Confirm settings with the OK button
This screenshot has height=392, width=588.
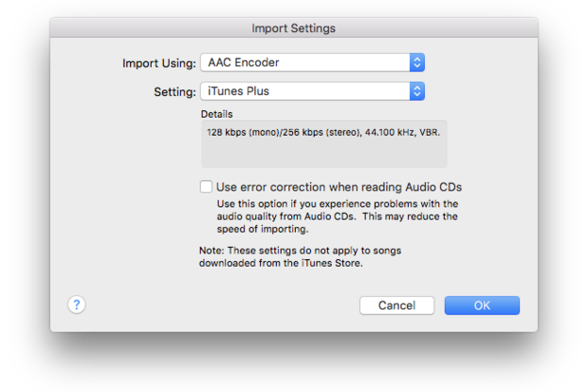[482, 306]
